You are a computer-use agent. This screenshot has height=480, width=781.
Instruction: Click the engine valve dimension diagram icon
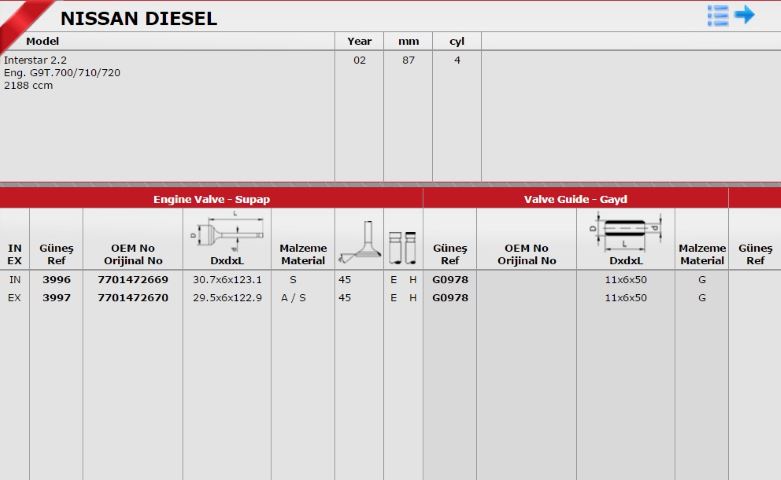pyautogui.click(x=227, y=232)
